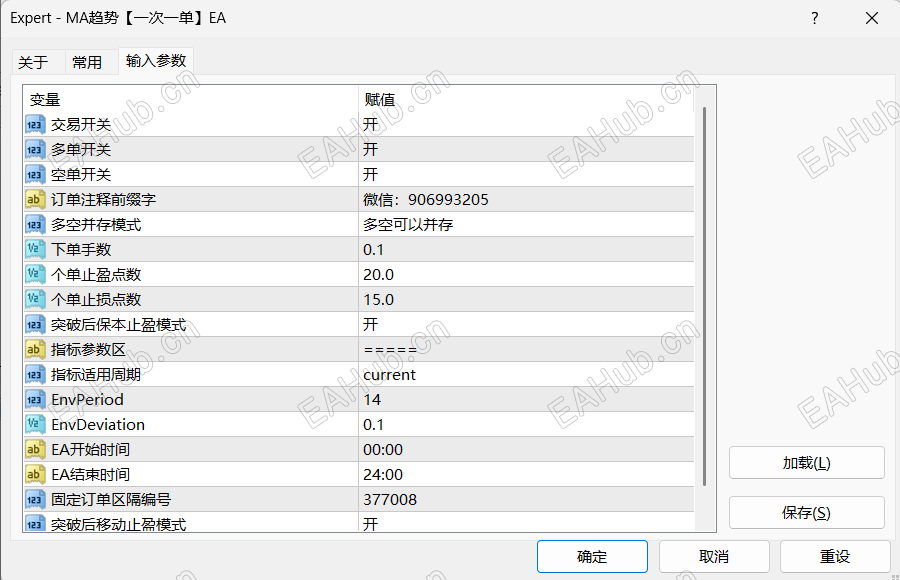Edit the take-profit value 20.0
The image size is (900, 580).
click(x=526, y=274)
